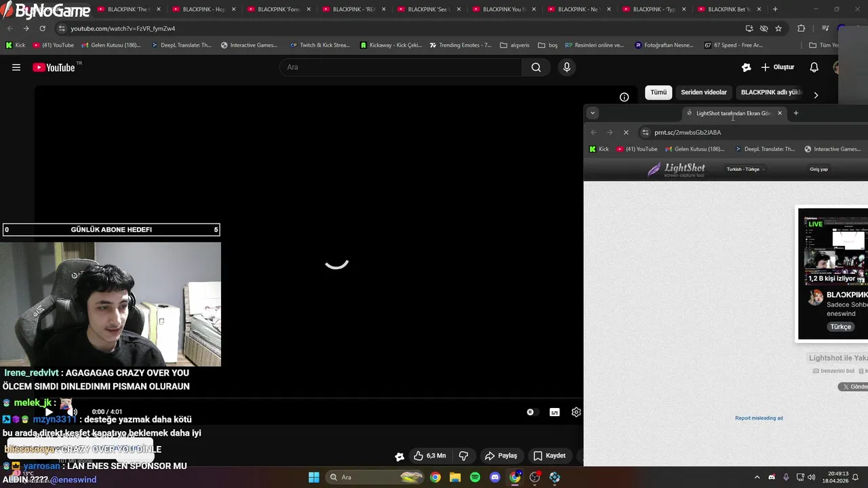Click the Oluştur create button
Viewport: 868px width, 488px height.
click(x=778, y=67)
